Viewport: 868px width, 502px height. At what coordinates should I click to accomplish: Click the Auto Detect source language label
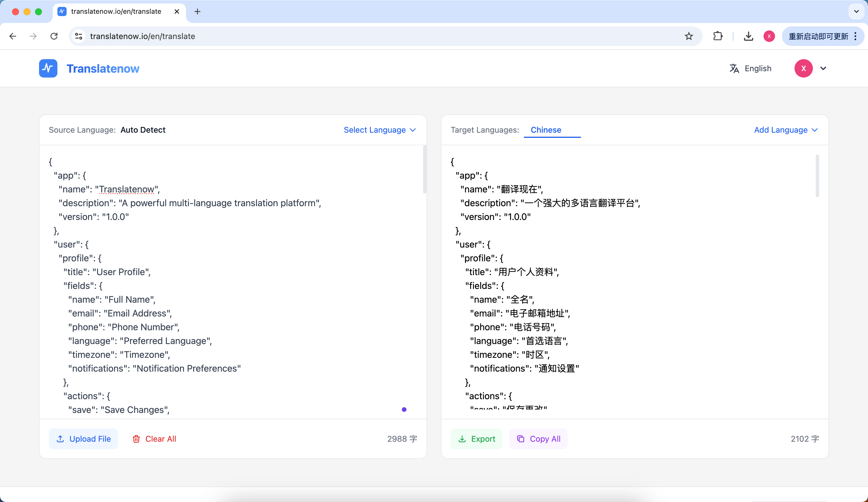click(x=143, y=130)
